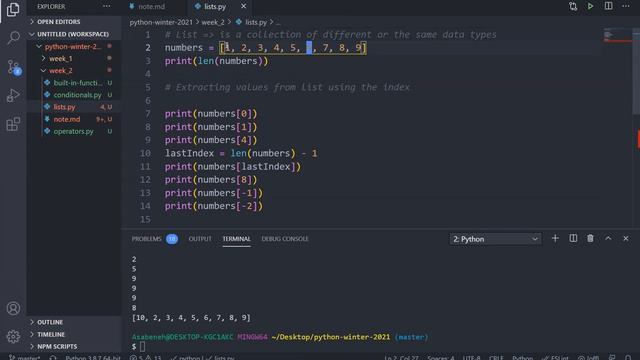Open operators.py in explorer tree
640x360 pixels.
click(73, 131)
